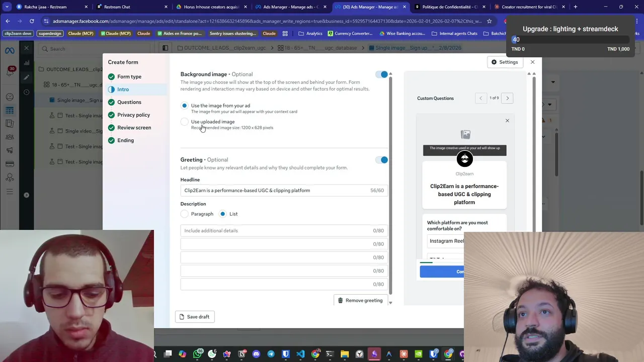Select the pencil edit icon
The height and width of the screenshot is (362, 644).
tap(27, 77)
